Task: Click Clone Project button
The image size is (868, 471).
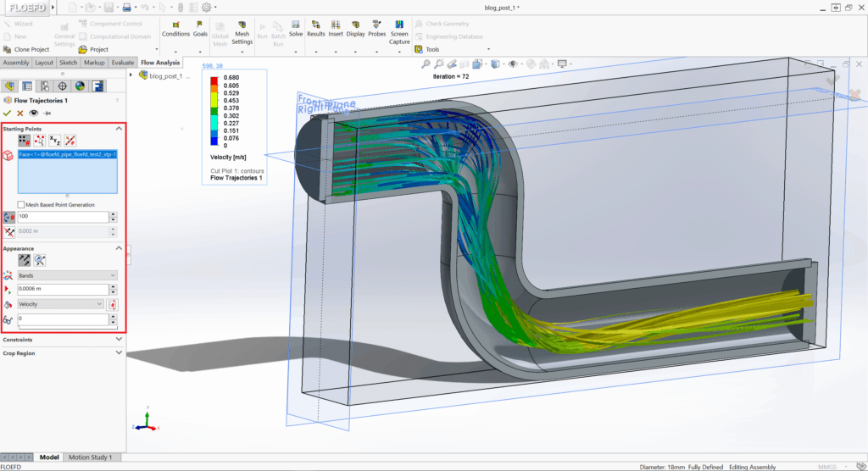Action: click(25, 50)
